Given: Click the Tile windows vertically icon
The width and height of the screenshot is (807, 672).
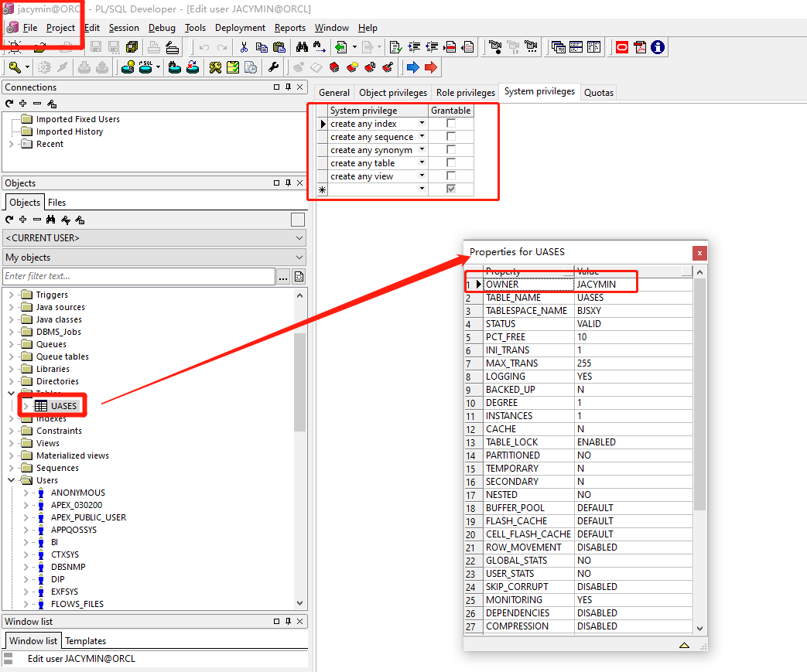Looking at the screenshot, I should 593,47.
